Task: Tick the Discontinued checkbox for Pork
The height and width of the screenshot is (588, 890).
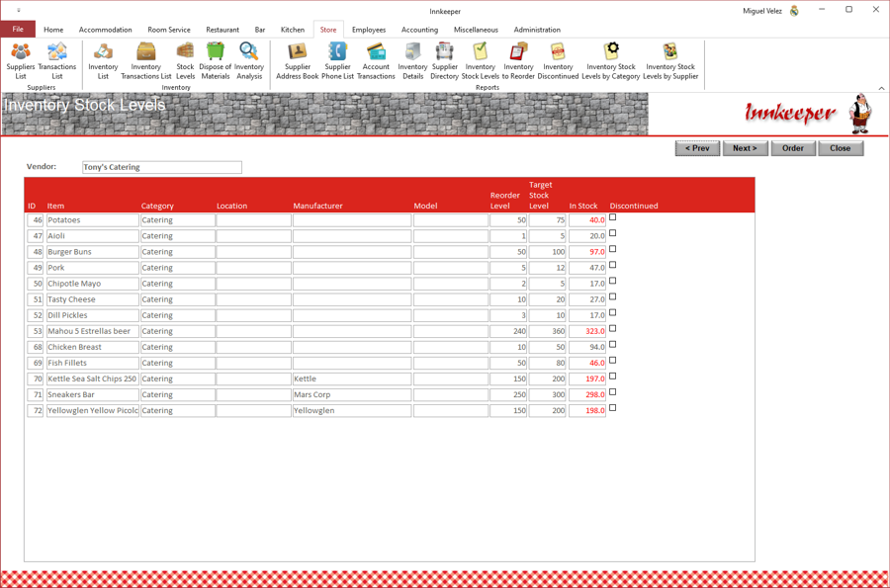Action: pos(612,265)
